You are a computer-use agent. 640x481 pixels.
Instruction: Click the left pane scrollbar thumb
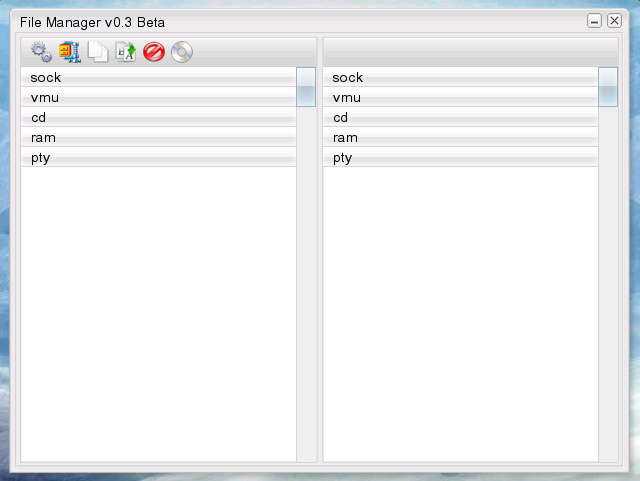(306, 87)
